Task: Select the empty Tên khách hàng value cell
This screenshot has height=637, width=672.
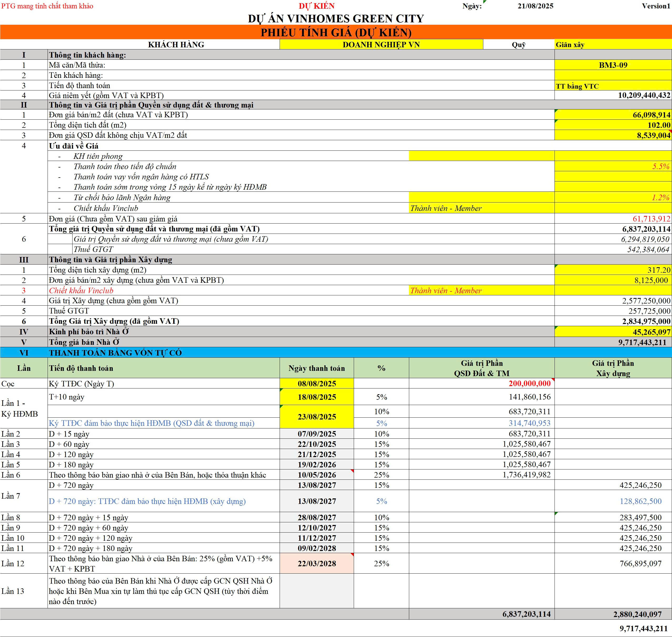Action: (x=613, y=75)
